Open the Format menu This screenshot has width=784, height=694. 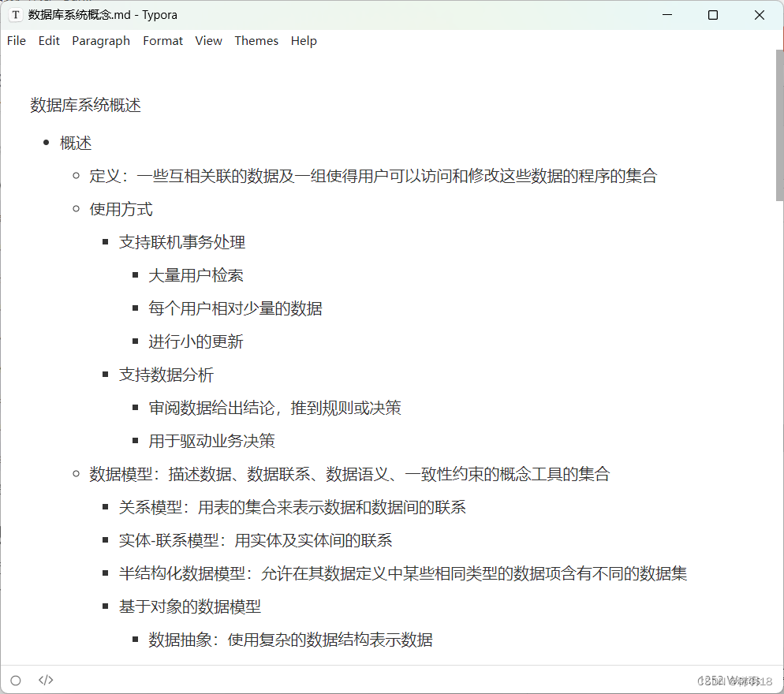click(x=162, y=40)
